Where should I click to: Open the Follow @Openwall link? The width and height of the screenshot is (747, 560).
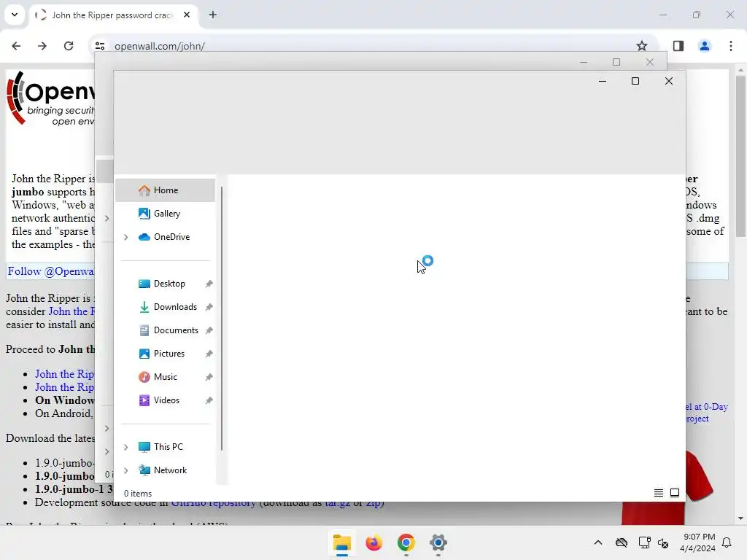coord(51,271)
